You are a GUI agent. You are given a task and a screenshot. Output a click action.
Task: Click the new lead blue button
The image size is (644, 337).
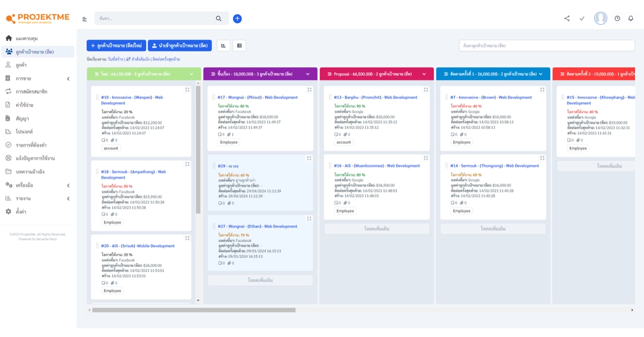(x=116, y=46)
